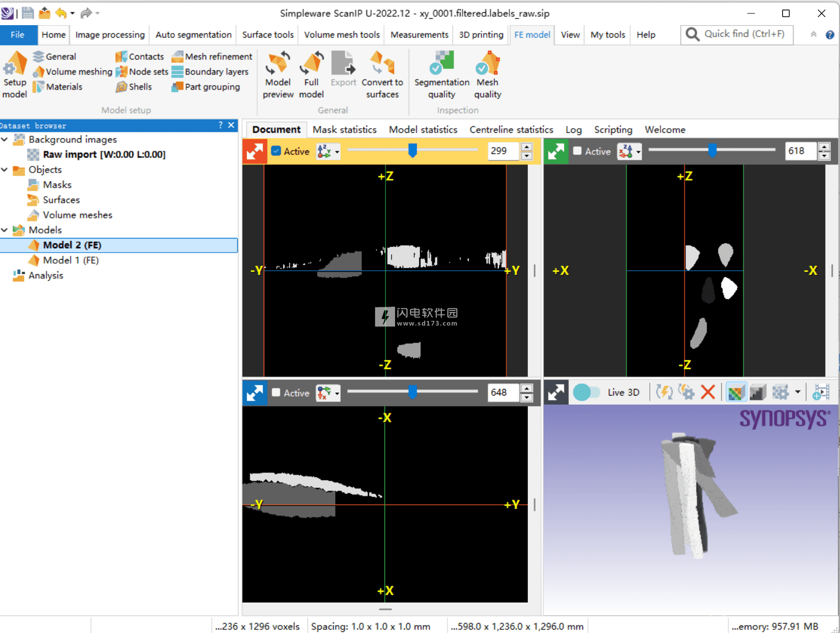Close the Dataset browser panel

pos(231,125)
